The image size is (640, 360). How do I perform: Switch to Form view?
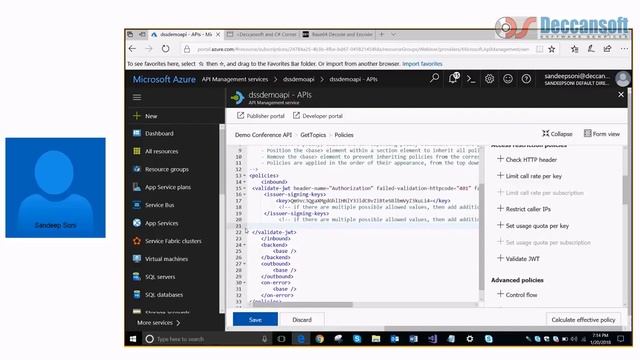(602, 133)
